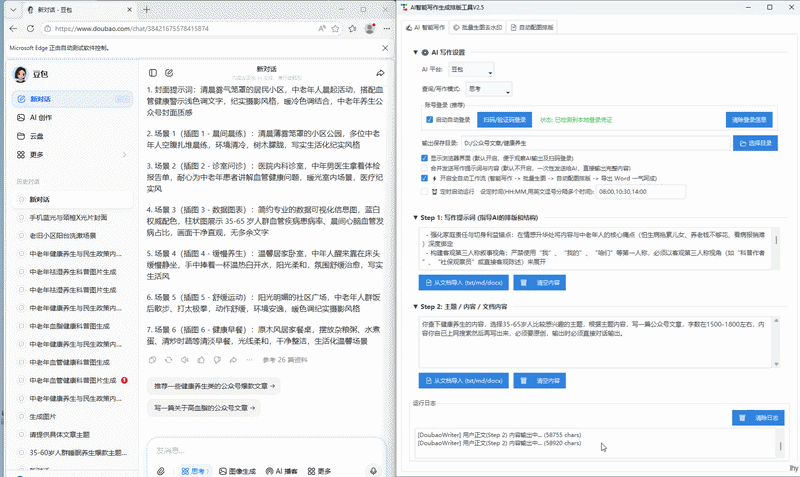Image resolution: width=800 pixels, height=477 pixels.
Task: Open AI 平台 dropdown showing 豆包
Action: coord(471,69)
